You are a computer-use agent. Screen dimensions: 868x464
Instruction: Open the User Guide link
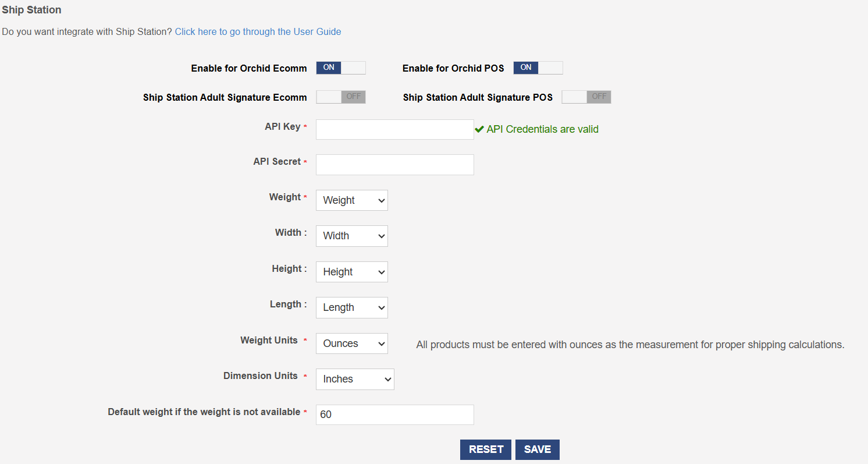coord(258,31)
